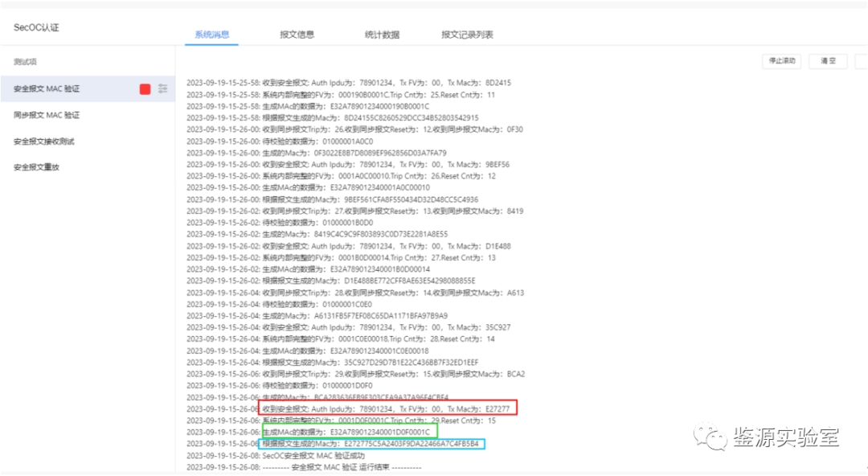868x476 pixels.
Task: Open the filter settings icon beside 安全报文 MAC 验证
Action: [x=164, y=88]
